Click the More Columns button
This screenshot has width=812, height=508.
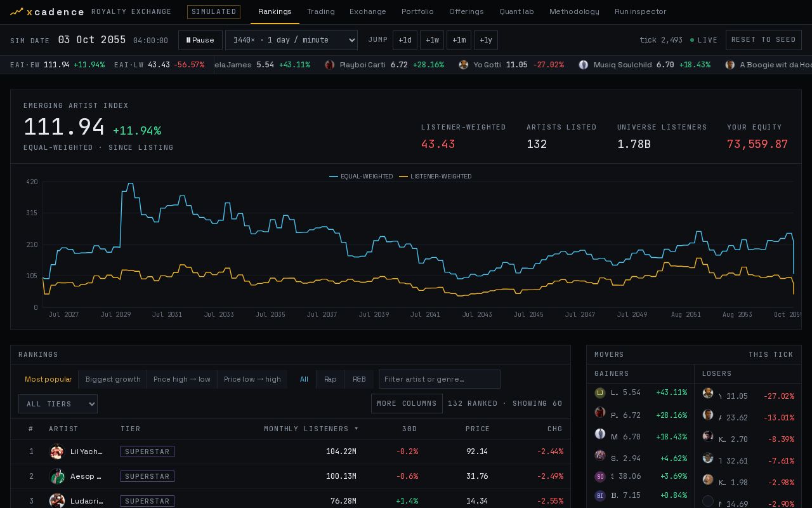(x=407, y=404)
